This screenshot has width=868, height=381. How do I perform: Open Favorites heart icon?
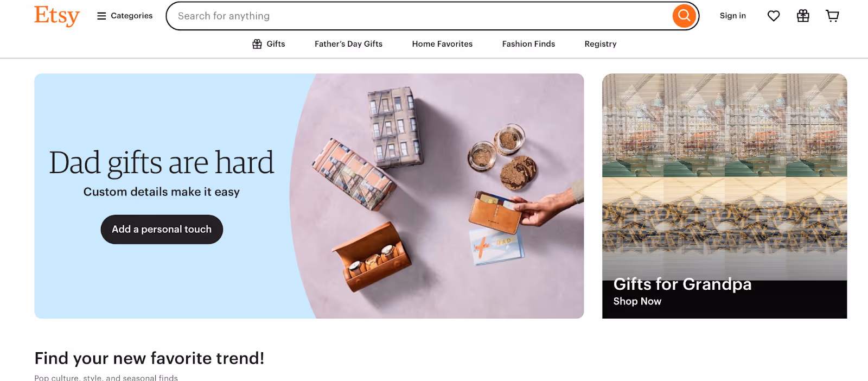(774, 16)
